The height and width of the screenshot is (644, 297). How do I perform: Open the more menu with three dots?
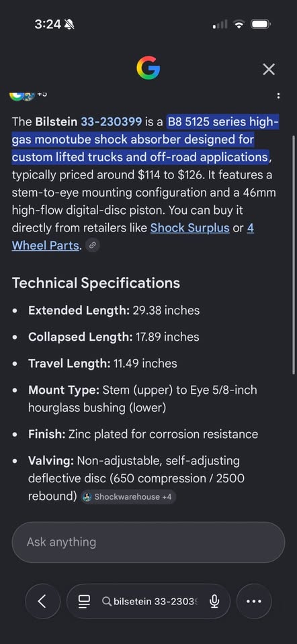click(x=254, y=601)
